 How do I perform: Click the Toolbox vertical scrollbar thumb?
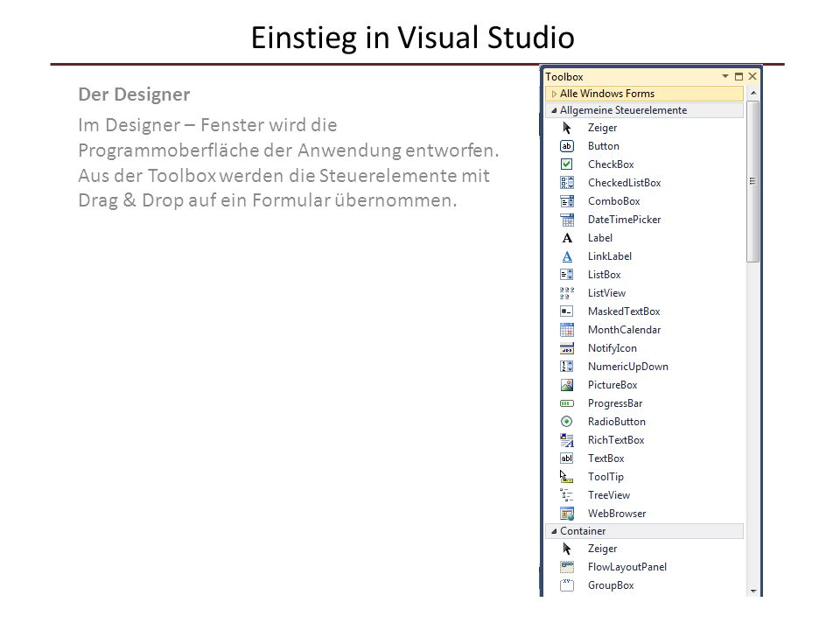tap(752, 181)
